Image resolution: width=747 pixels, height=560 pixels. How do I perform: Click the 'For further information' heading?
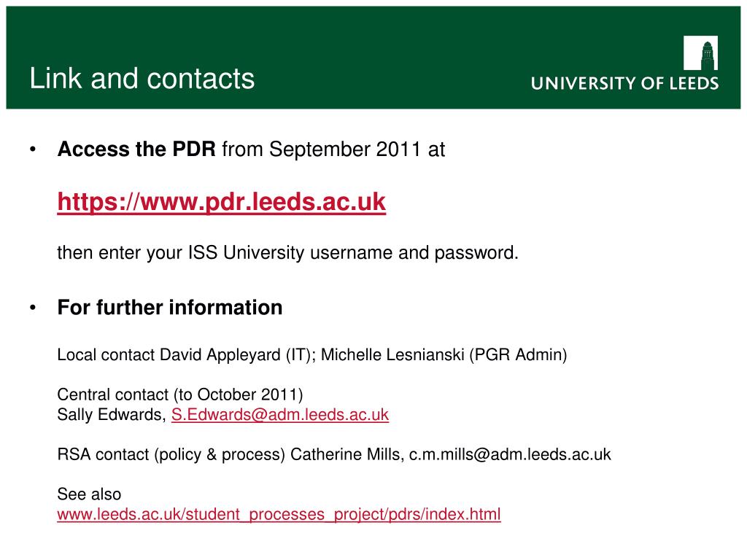pyautogui.click(x=169, y=307)
